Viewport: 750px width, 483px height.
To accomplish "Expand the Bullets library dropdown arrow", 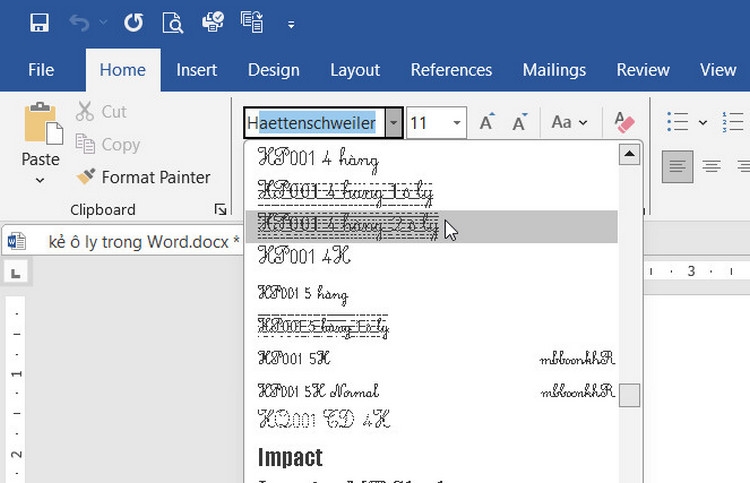I will click(703, 122).
